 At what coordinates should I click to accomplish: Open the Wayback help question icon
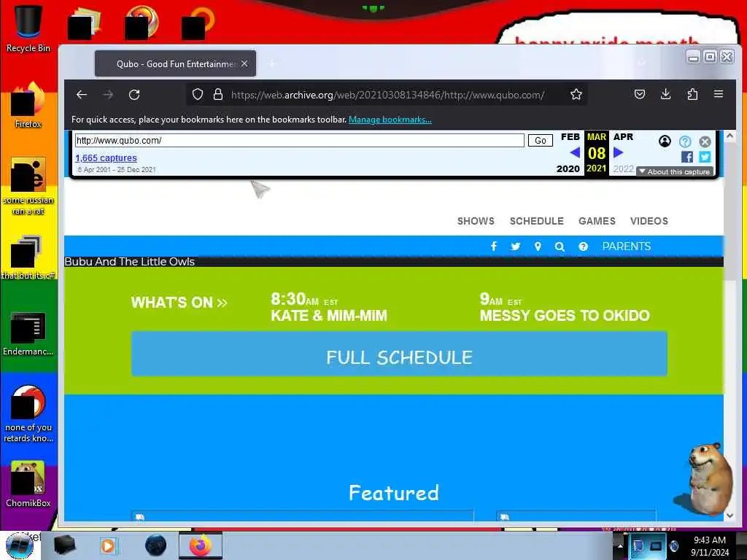(x=685, y=141)
